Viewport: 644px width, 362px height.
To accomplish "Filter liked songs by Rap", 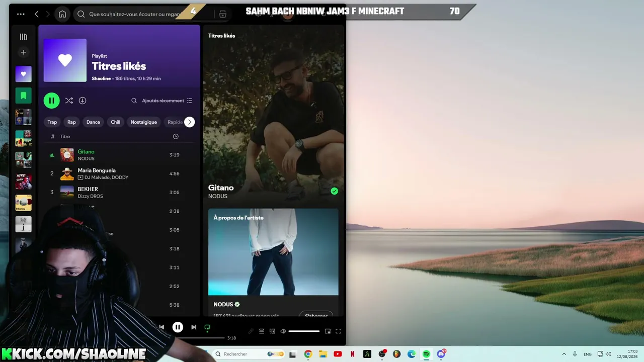I will 71,122.
